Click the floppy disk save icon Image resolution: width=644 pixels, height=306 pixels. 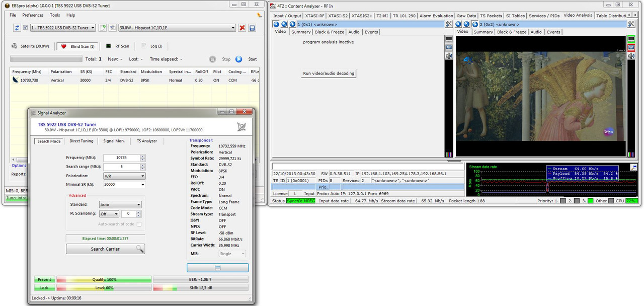[x=252, y=28]
